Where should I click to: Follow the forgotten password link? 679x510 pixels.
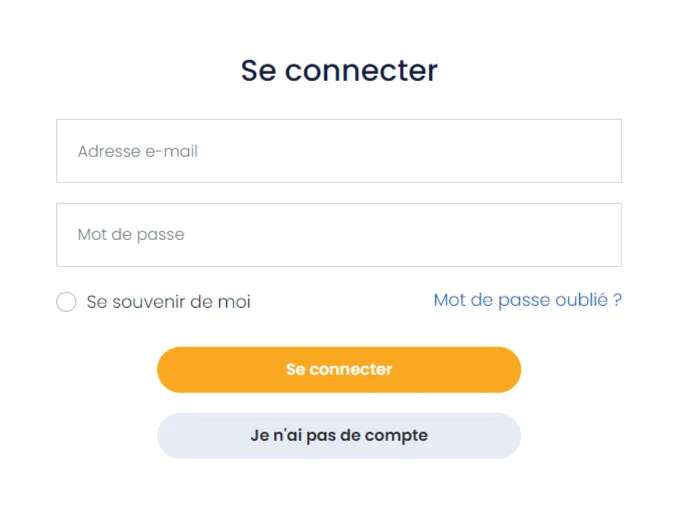click(527, 300)
